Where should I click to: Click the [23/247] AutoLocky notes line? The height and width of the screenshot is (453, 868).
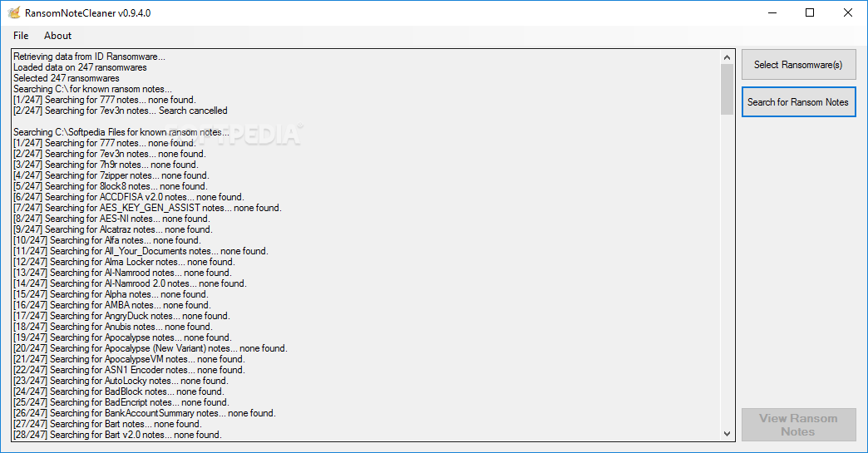121,381
